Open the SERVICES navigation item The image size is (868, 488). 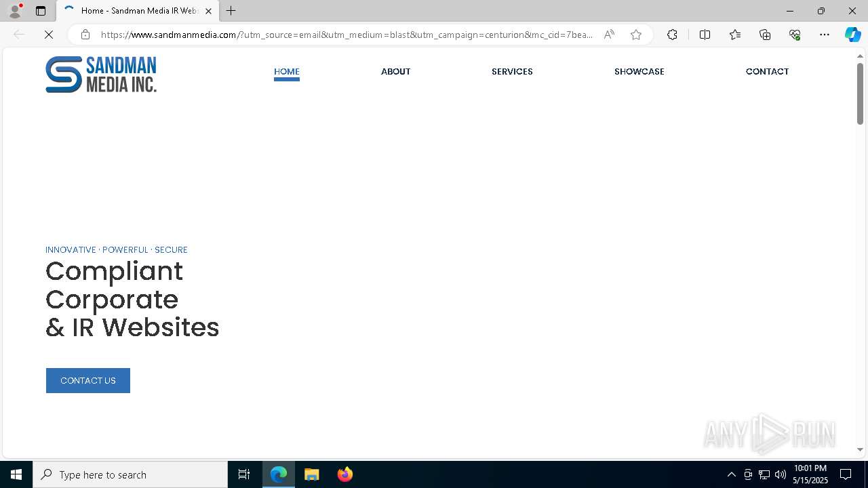click(x=512, y=72)
